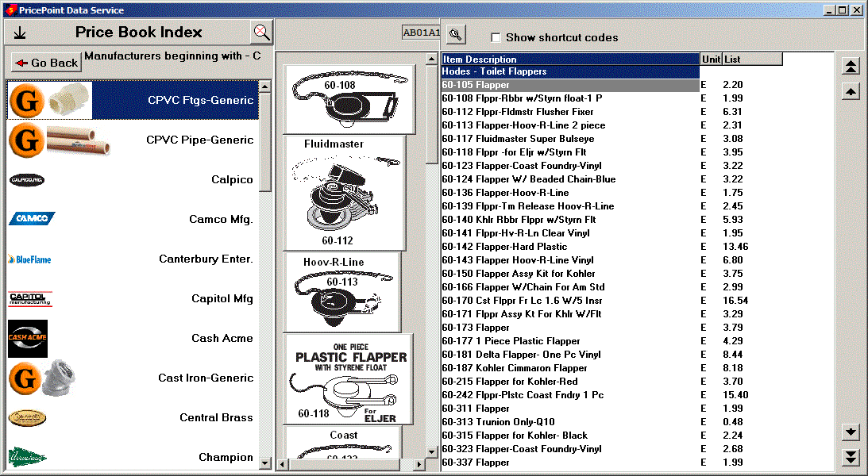The width and height of the screenshot is (868, 476).
Task: Click the Item Description column header
Action: click(570, 59)
